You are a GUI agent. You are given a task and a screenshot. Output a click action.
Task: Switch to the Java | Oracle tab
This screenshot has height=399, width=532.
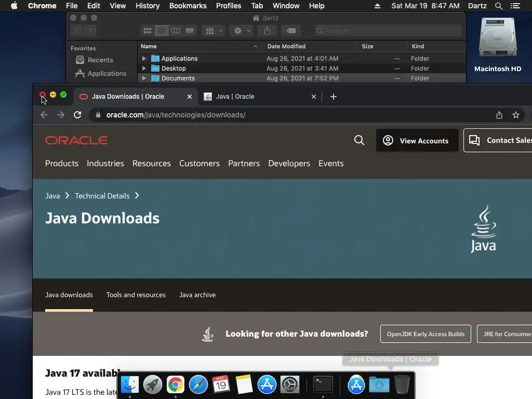pyautogui.click(x=260, y=97)
